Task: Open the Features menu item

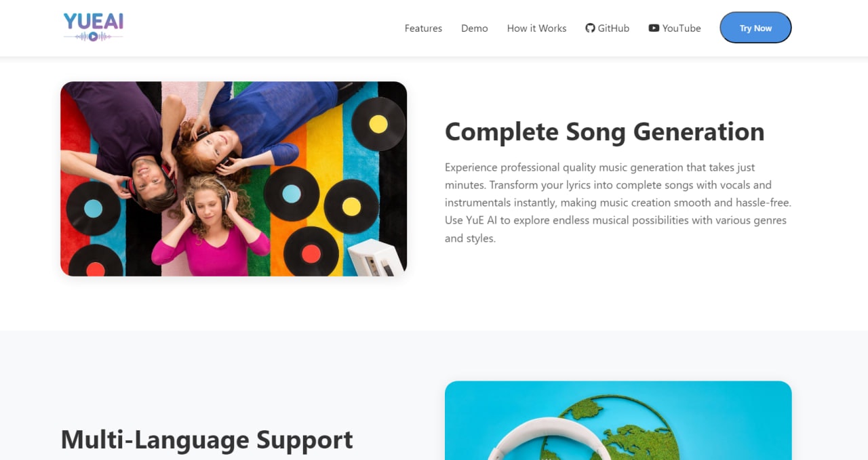Action: [423, 28]
